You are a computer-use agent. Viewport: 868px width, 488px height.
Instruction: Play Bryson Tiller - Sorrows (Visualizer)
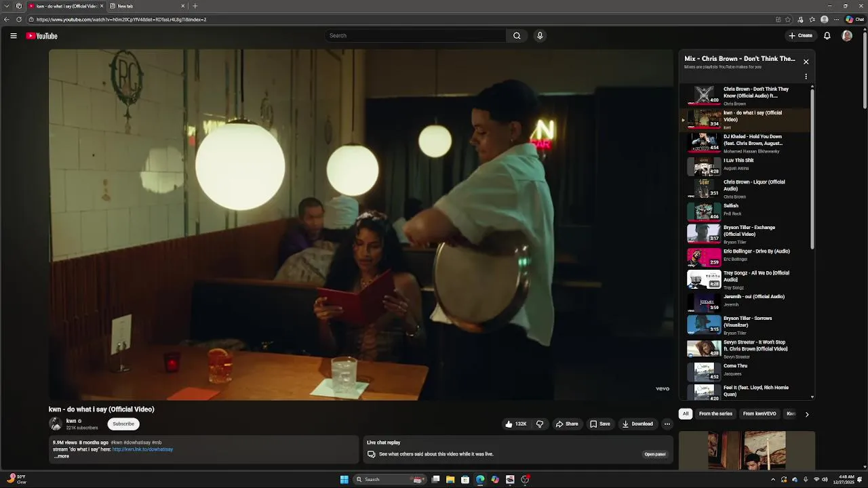[x=746, y=325]
